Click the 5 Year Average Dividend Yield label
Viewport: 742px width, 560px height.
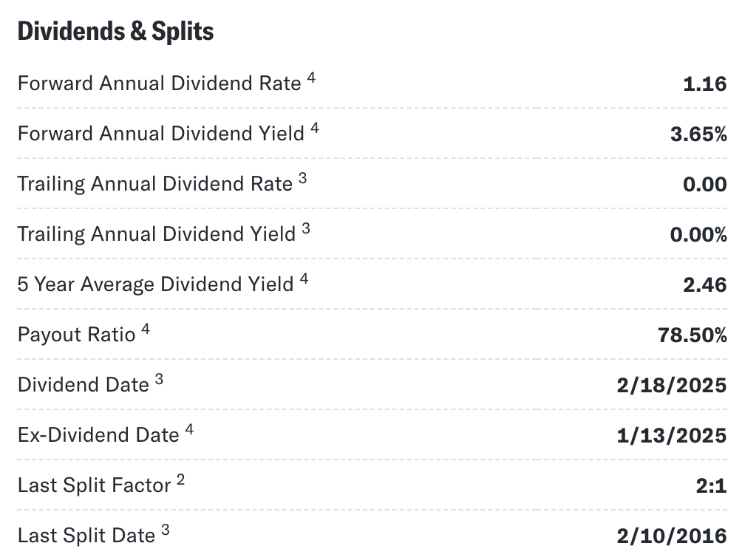pos(156,284)
